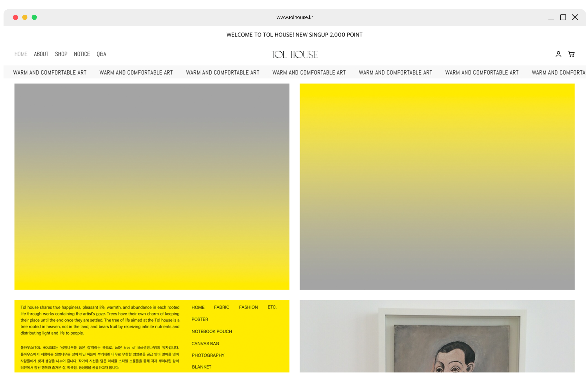Select the FASHION footer category

coord(248,307)
